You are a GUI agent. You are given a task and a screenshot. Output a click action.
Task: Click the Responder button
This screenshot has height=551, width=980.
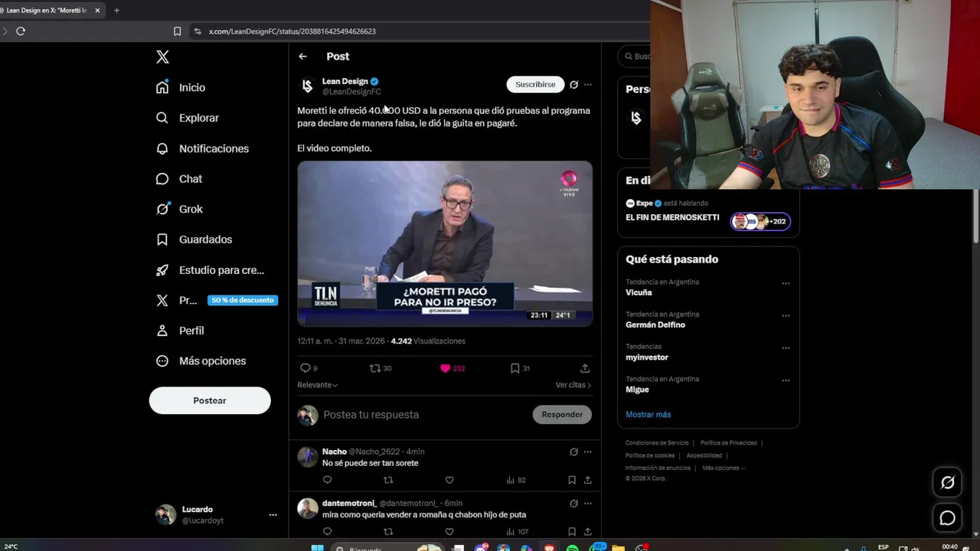[x=562, y=414]
